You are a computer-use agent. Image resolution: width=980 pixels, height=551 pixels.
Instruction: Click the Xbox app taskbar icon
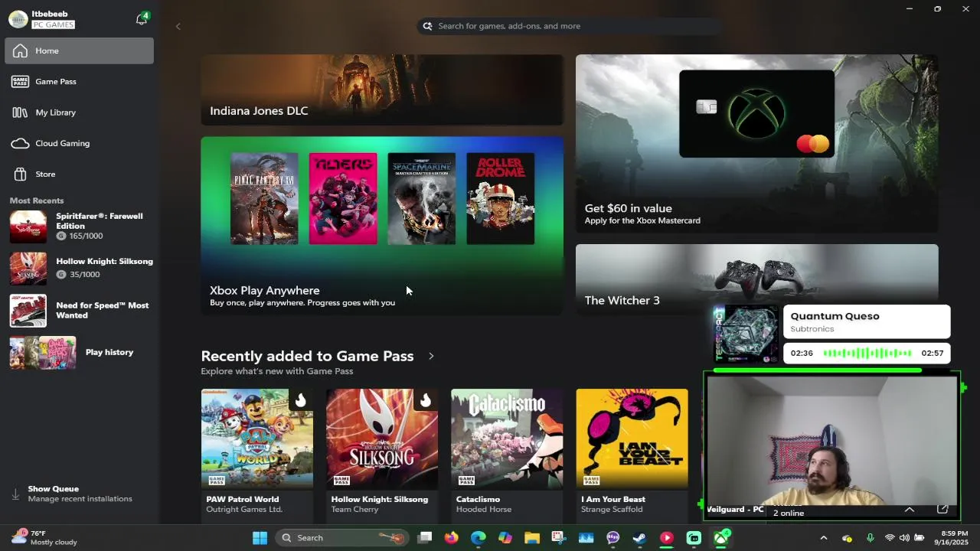[720, 538]
